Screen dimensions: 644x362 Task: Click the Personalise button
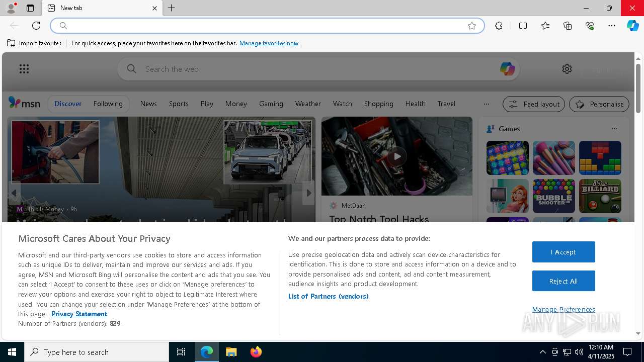click(599, 104)
